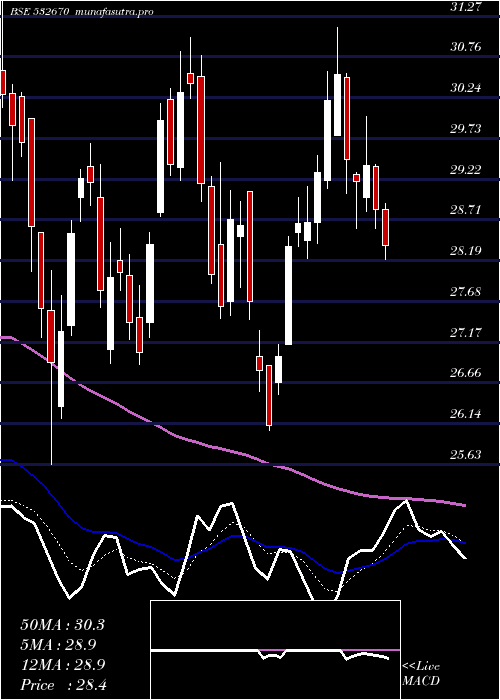Select the 30.76 price axis label

pos(466,47)
